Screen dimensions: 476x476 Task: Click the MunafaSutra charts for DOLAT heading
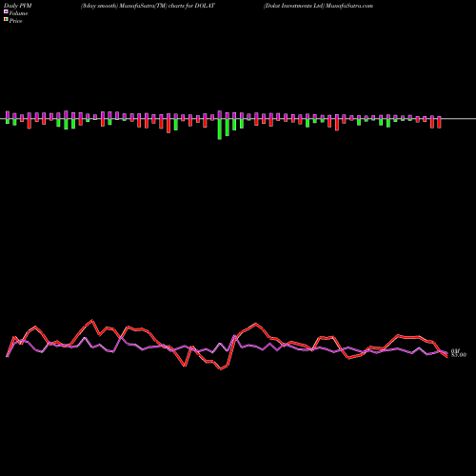148,6
